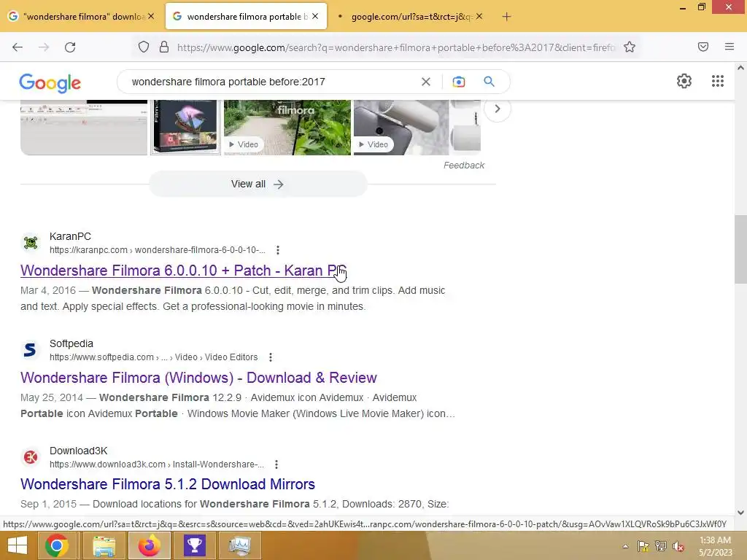
Task: Launch Chrome from taskbar
Action: [56, 545]
